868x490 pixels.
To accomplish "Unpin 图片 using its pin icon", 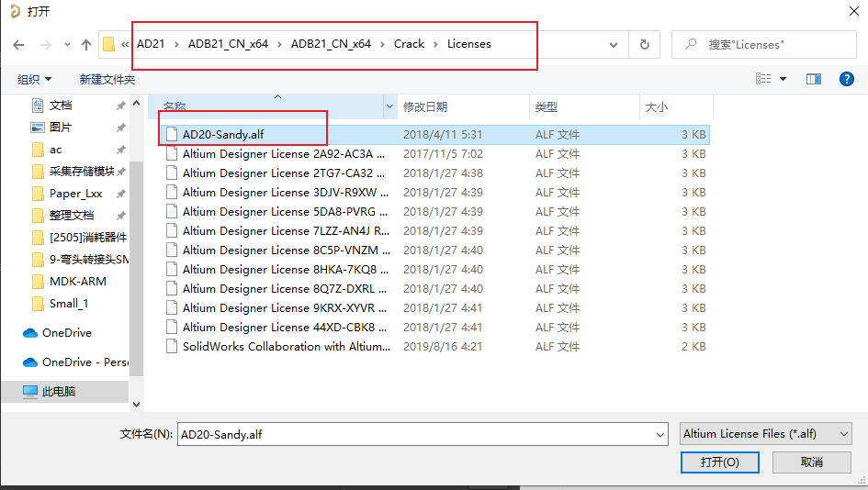I will tap(120, 128).
